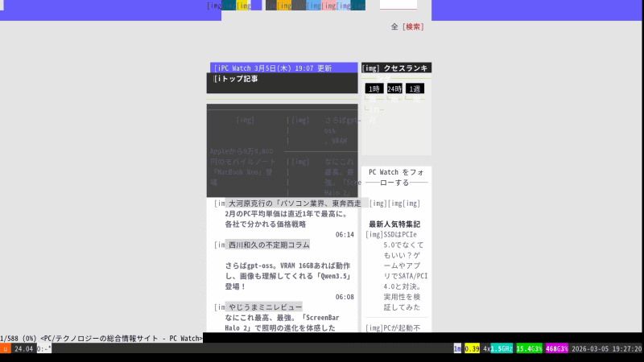Click the purple [img] placeholder in top bar
Screen dimensions: 644x362
[214, 6]
